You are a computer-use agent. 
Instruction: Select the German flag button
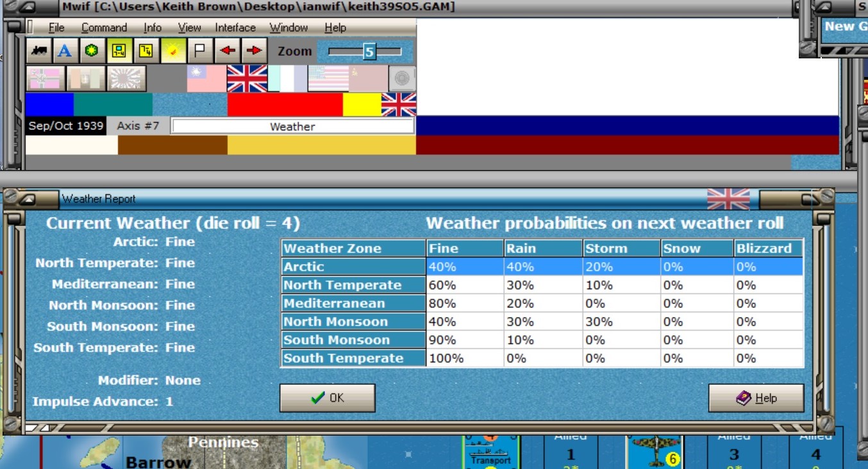(46, 79)
